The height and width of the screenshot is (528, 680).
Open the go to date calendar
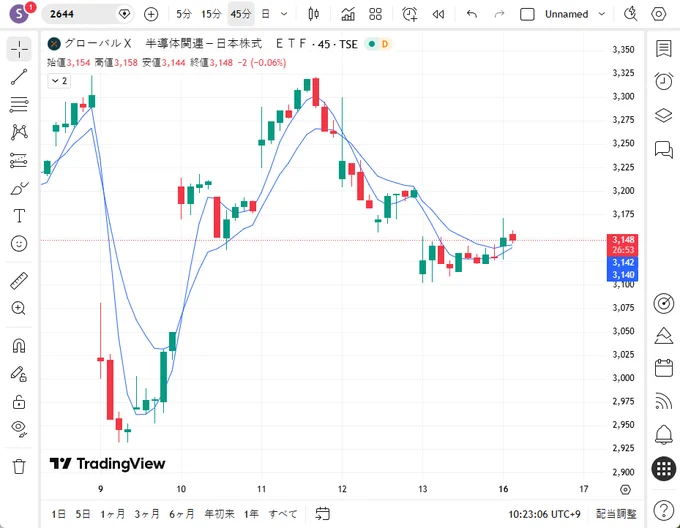click(x=322, y=514)
